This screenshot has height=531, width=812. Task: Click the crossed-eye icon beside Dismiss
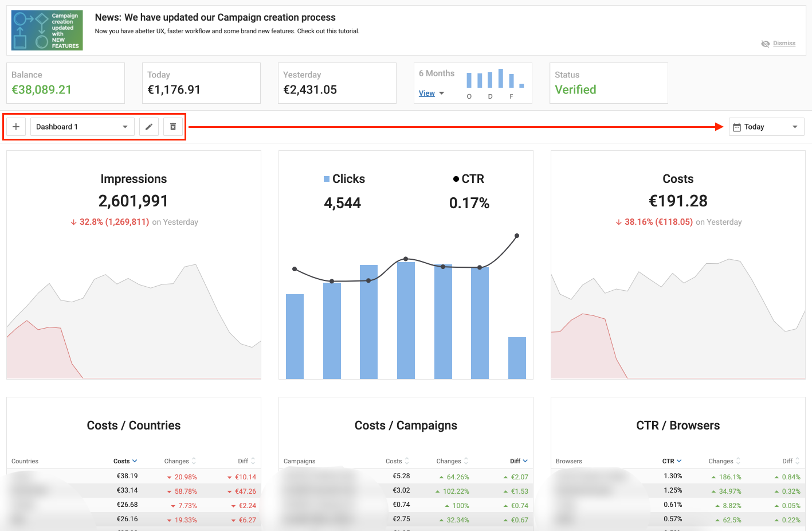tap(765, 44)
